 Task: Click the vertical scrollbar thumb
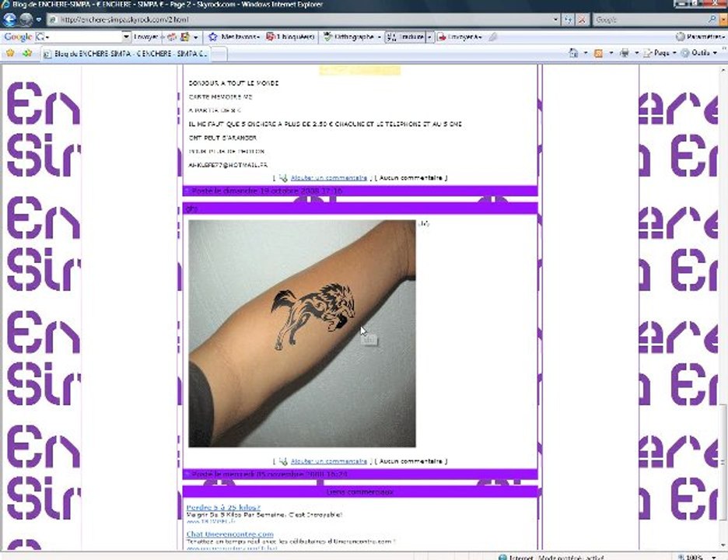click(x=724, y=462)
